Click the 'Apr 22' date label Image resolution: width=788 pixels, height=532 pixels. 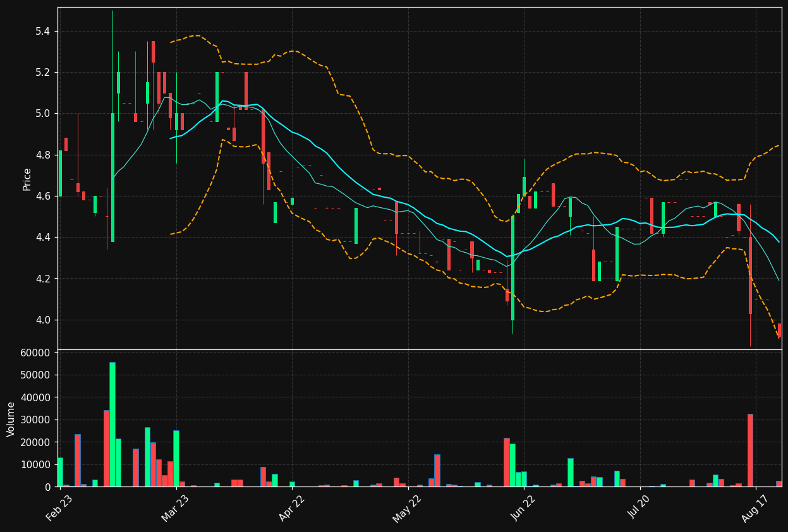pos(291,508)
